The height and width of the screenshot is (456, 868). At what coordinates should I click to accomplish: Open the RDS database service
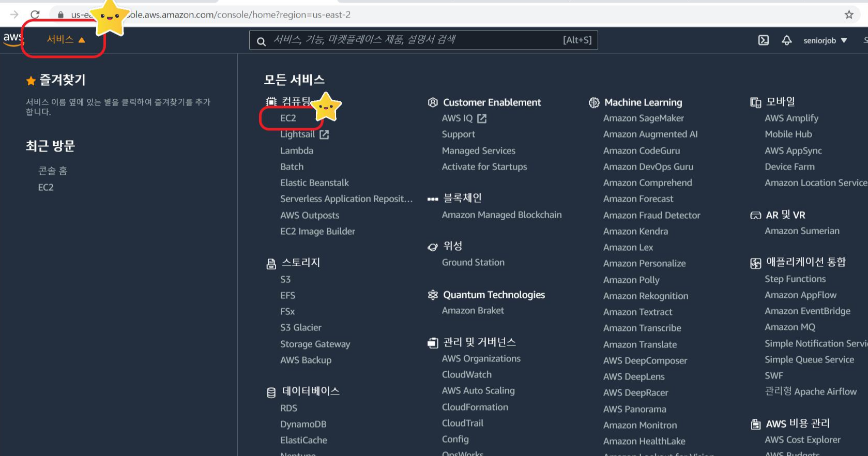288,408
